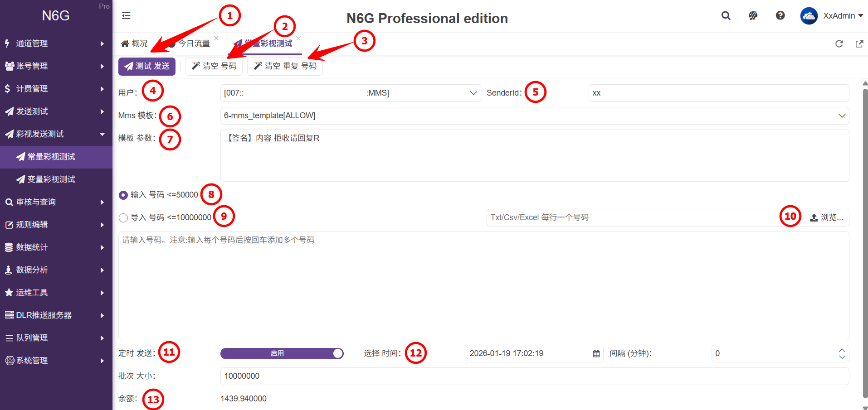This screenshot has height=410, width=868.
Task: Select the 输入 号码 <=50000 radio button
Action: pos(123,195)
